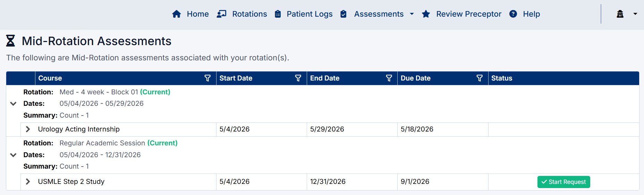Open the Due Date column filter

(x=480, y=78)
